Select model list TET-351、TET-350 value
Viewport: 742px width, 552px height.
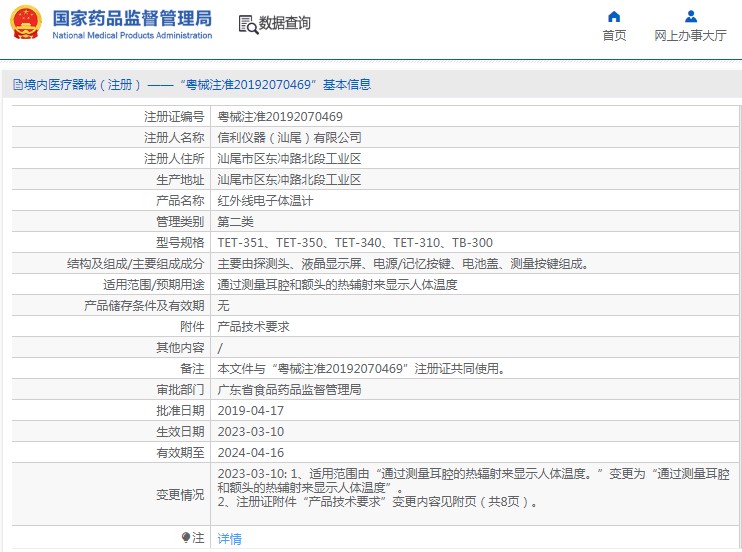tap(355, 242)
